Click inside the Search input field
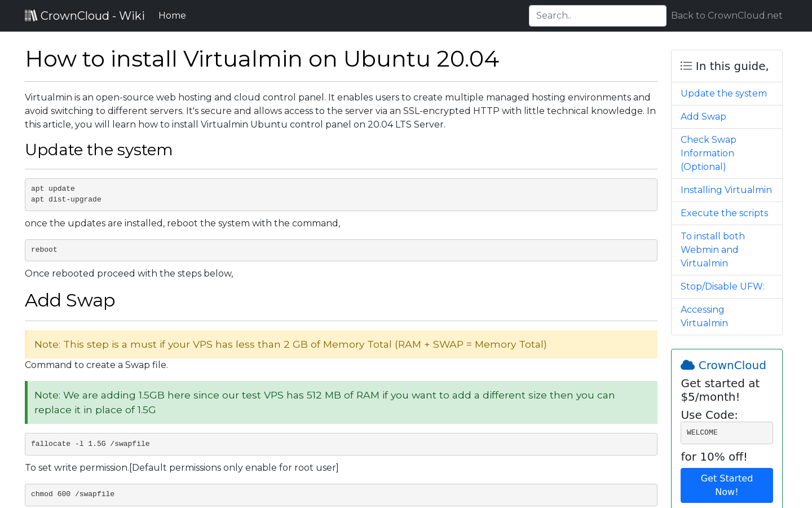 (x=597, y=15)
